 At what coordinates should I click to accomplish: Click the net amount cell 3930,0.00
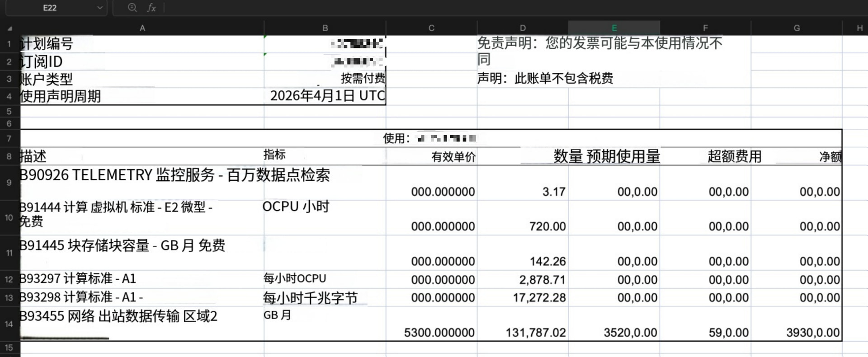pyautogui.click(x=797, y=324)
